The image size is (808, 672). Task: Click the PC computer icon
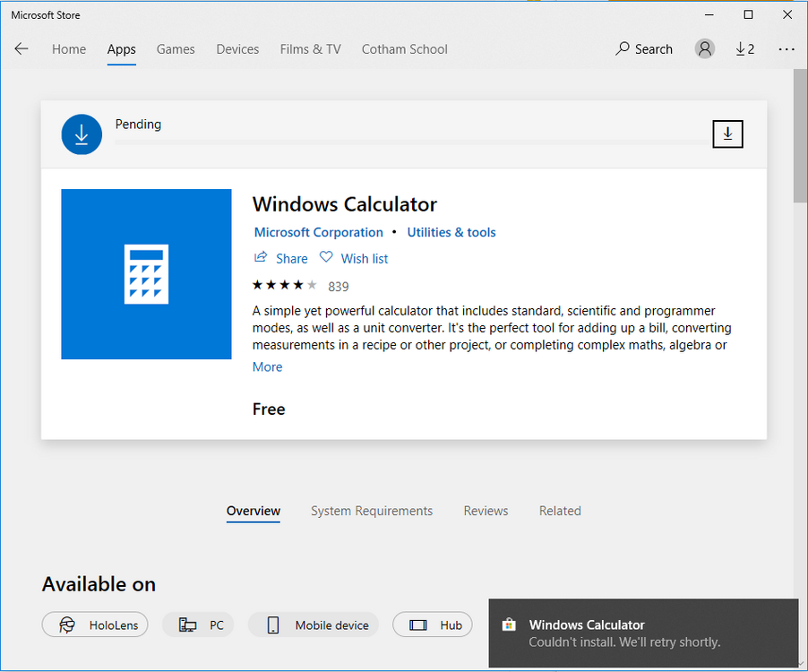pyautogui.click(x=187, y=625)
